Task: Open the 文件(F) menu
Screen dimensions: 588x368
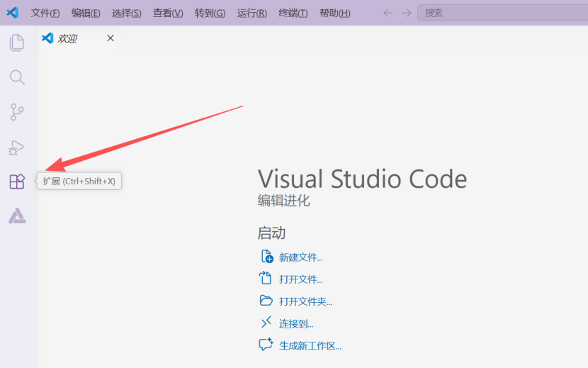Action: tap(45, 13)
